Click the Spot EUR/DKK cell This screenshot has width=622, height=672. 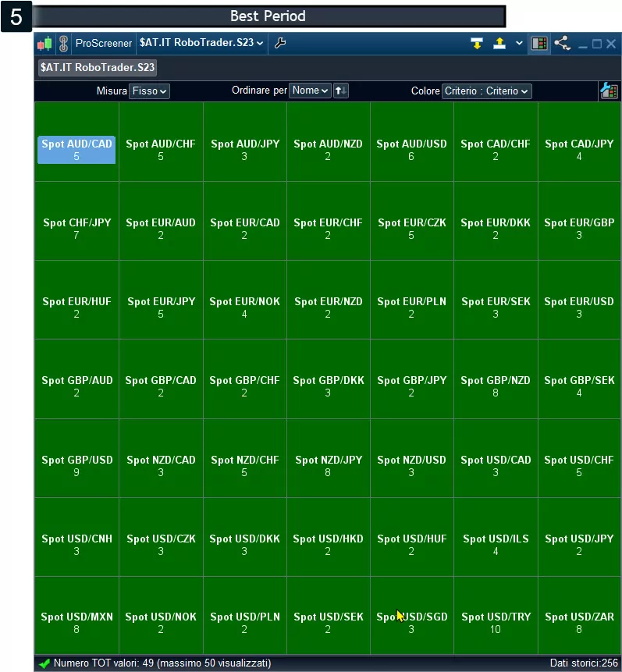(x=496, y=221)
